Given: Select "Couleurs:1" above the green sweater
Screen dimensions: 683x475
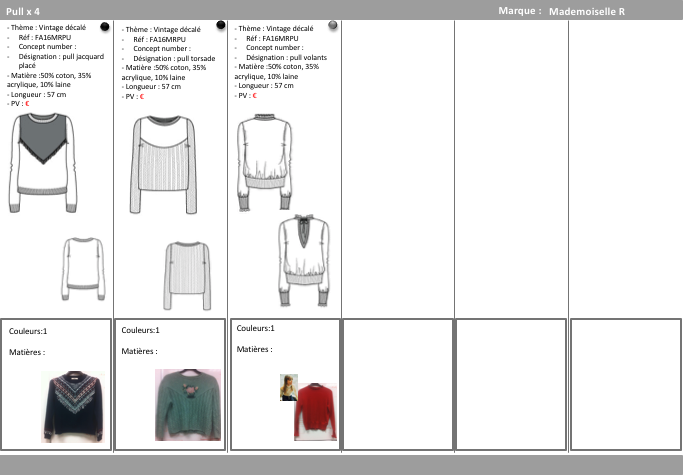Looking at the screenshot, I should pos(140,330).
